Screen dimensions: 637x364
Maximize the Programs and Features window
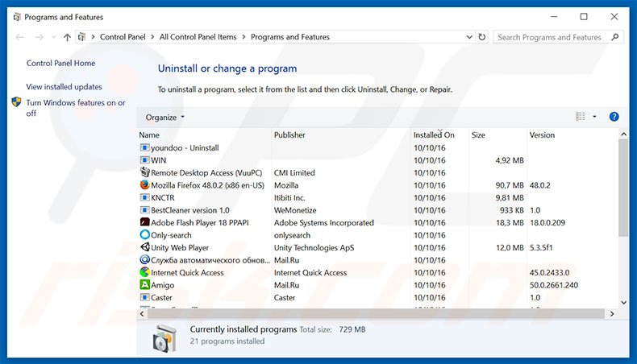(584, 17)
